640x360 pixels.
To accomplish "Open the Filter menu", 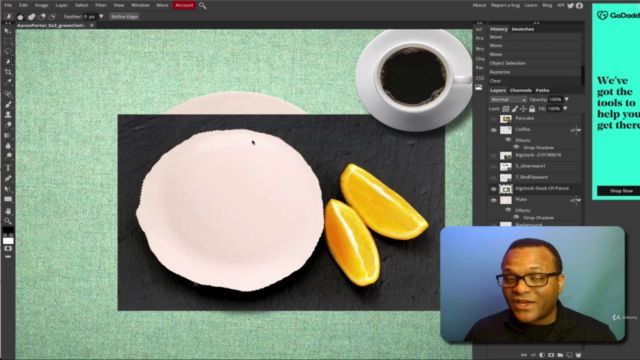I will [101, 5].
